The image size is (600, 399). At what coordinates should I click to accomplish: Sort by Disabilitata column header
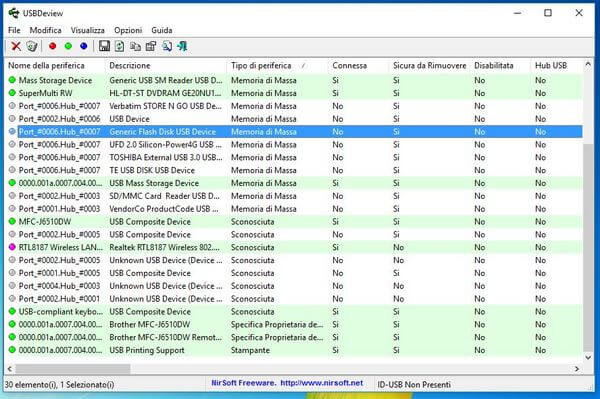point(501,65)
